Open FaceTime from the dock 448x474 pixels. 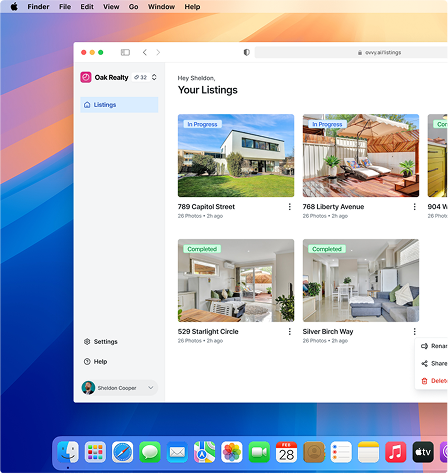point(259,452)
